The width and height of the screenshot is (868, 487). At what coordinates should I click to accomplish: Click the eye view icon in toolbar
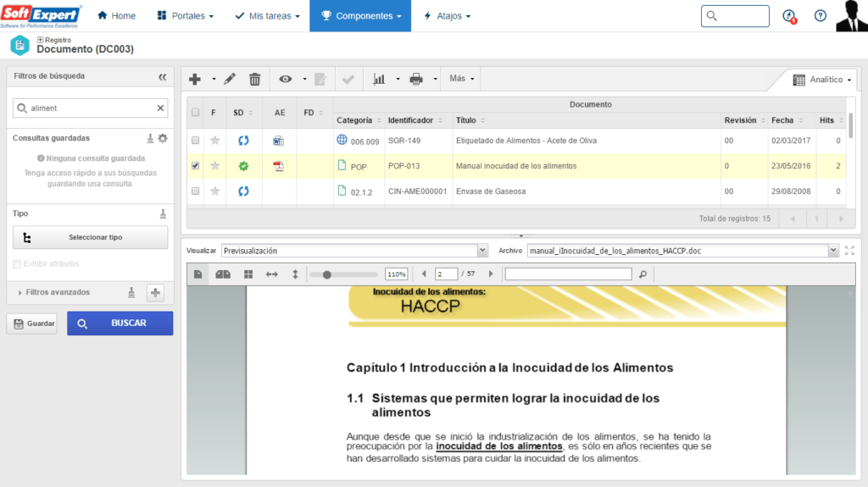tap(285, 79)
